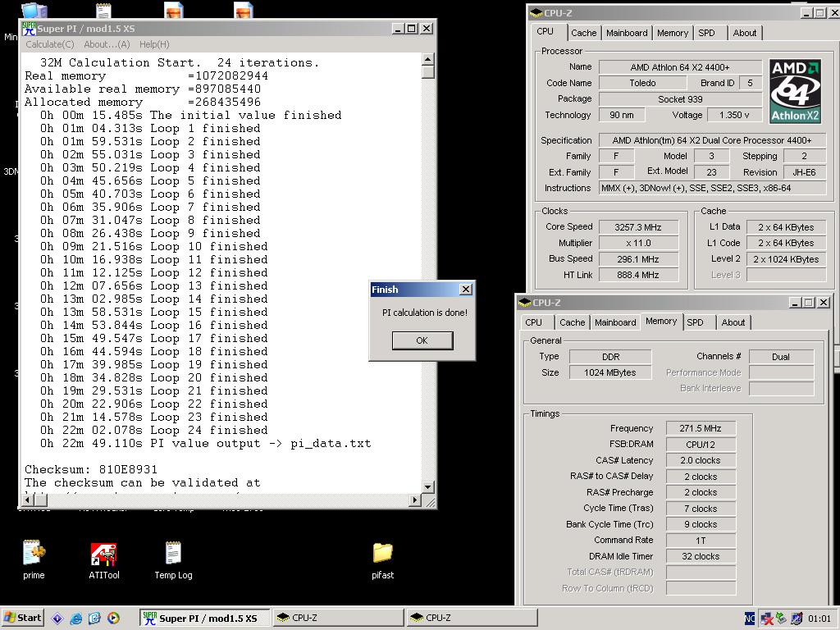Click the Name field AMD Athlon 64 X2 4400+
Screen dimensions: 840x630
680,67
